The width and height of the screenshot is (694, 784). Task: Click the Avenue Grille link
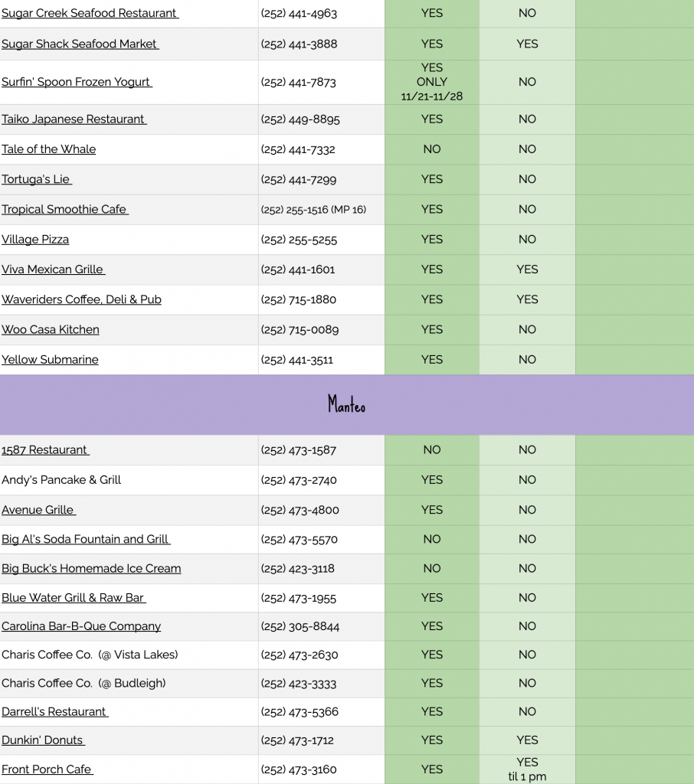click(38, 510)
